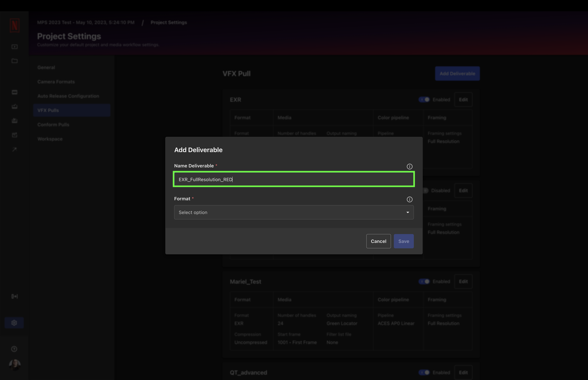Open the user avatar profile picture
This screenshot has height=380, width=588.
[15, 365]
